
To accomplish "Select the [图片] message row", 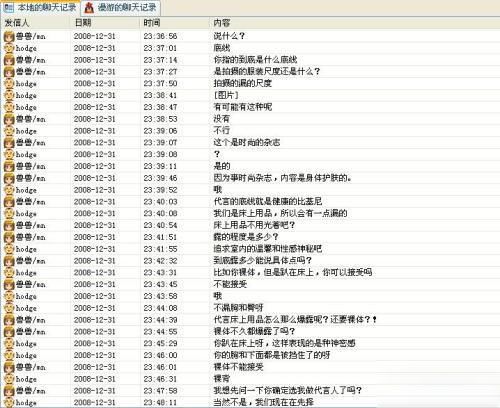I will pyautogui.click(x=250, y=95).
